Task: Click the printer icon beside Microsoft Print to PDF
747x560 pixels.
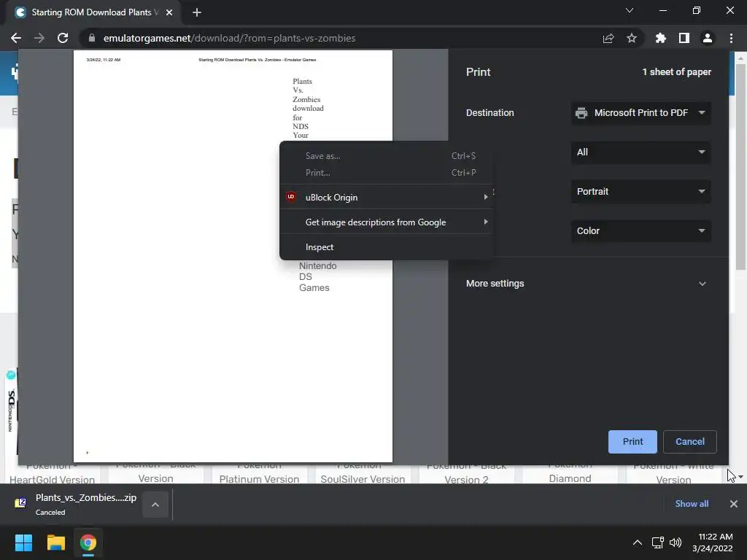Action: 581,113
